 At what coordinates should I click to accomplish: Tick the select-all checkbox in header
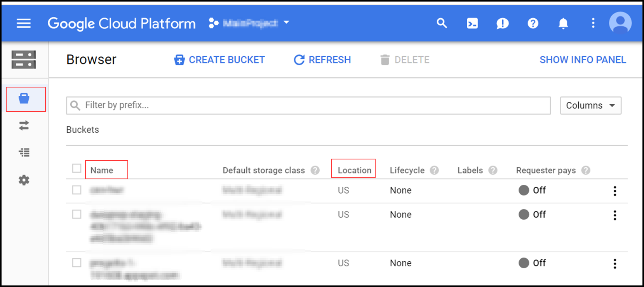(77, 168)
